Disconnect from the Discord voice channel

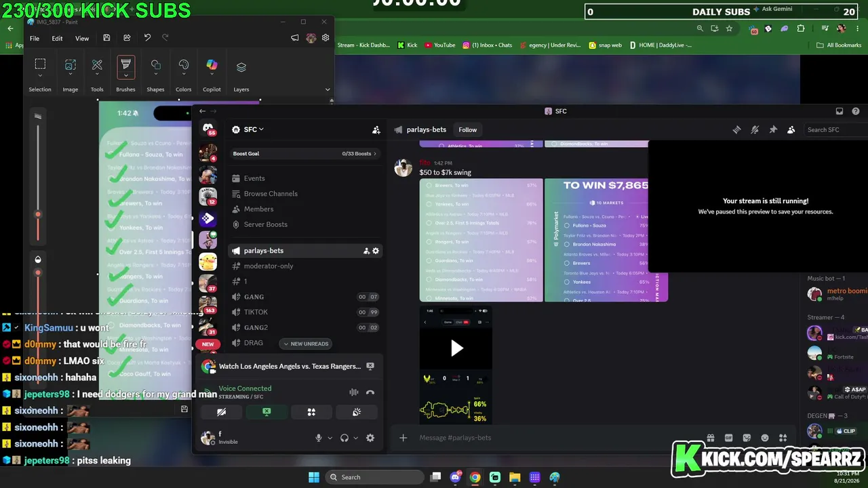pyautogui.click(x=370, y=392)
